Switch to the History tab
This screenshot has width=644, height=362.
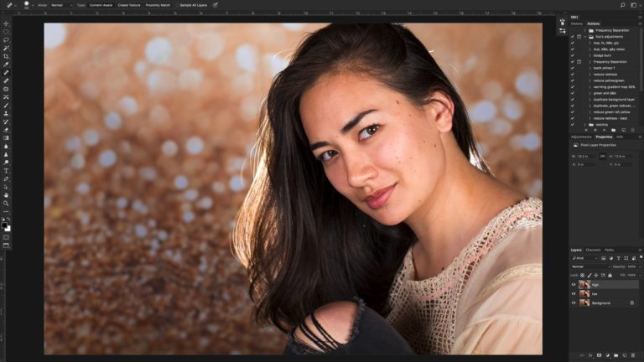577,23
